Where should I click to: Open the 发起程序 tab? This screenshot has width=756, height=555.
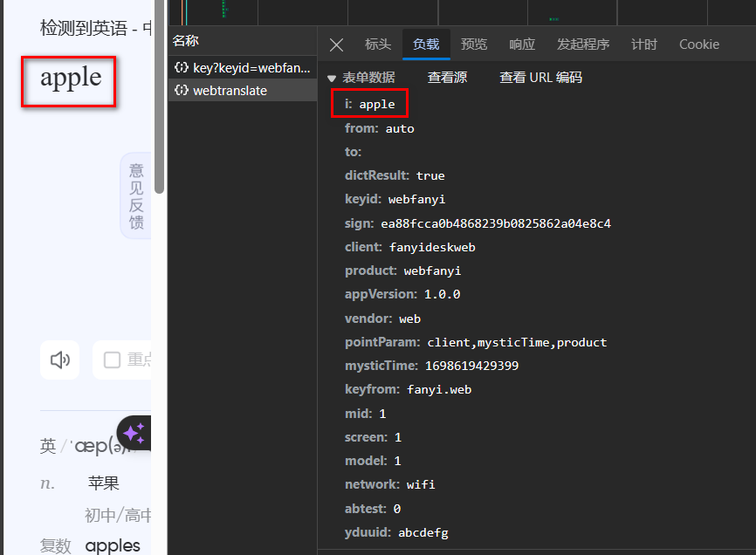point(583,45)
